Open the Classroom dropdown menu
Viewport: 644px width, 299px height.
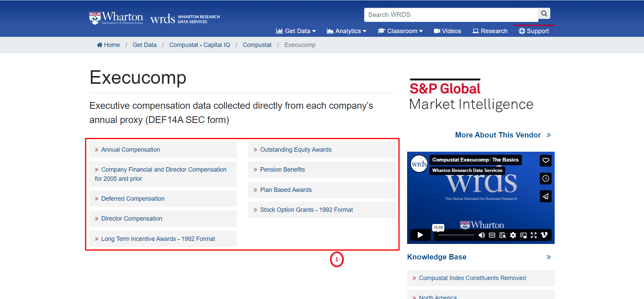(x=400, y=31)
